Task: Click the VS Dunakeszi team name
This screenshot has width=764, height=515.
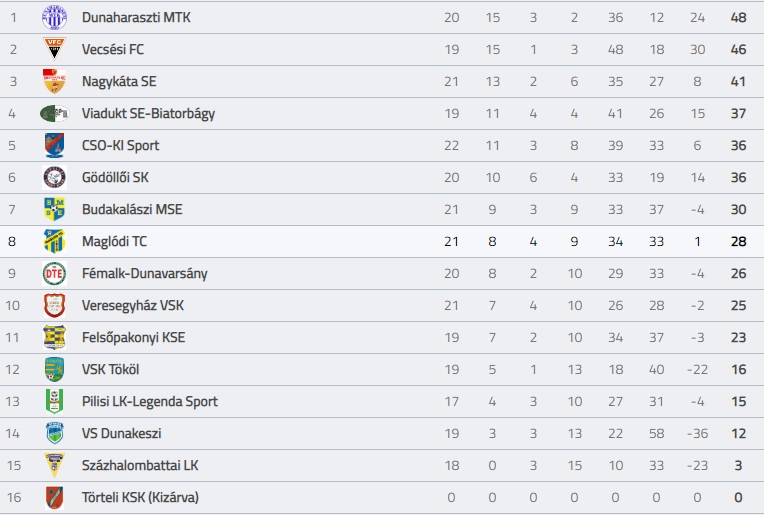Action: 121,434
